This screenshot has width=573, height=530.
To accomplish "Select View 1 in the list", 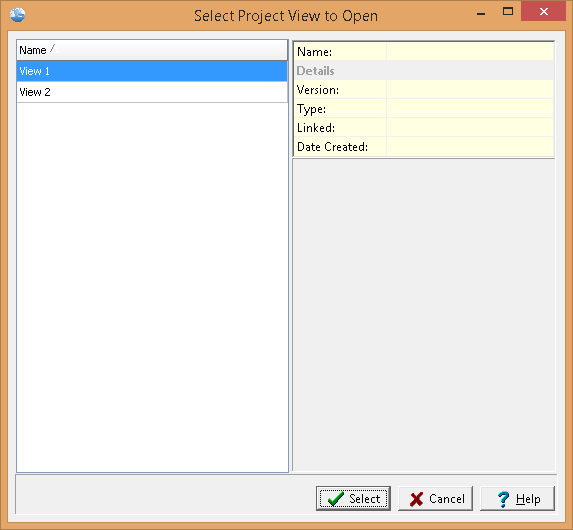I will [152, 71].
